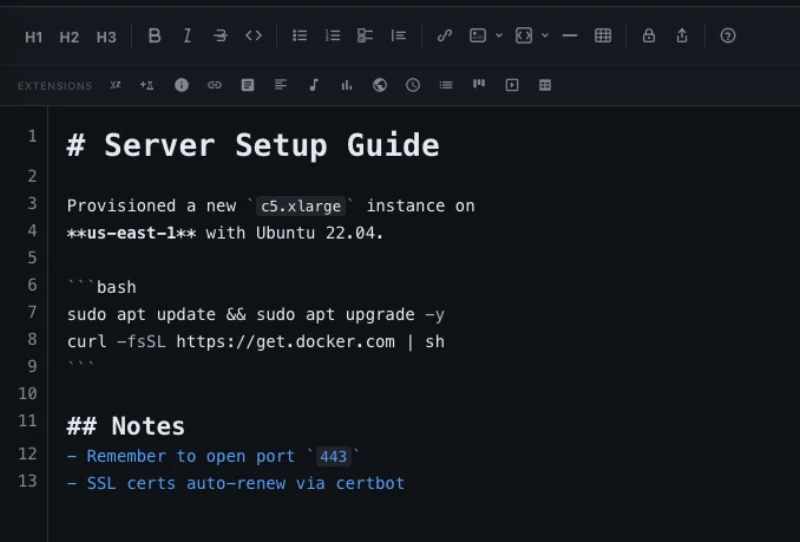This screenshot has height=542, width=800.
Task: Click the grid table extension icon
Action: click(x=545, y=85)
